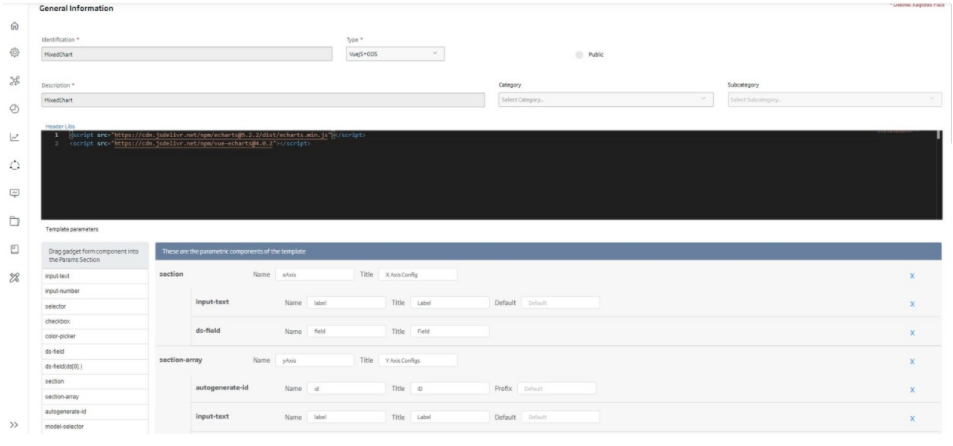This screenshot has width=953, height=446.
Task: Edit the section Name field xAxis
Action: 314,275
